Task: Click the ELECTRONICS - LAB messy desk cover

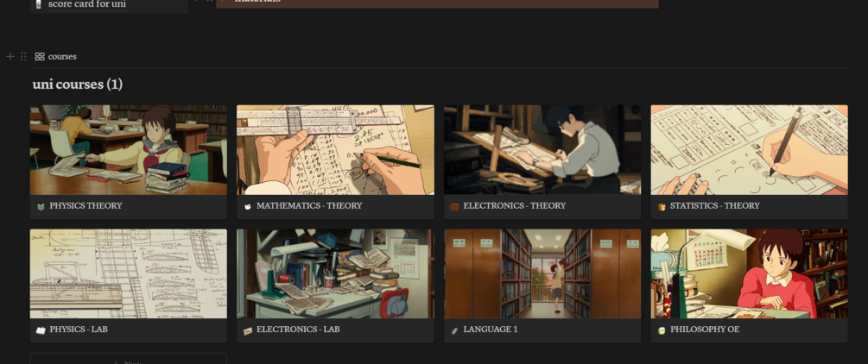Action: coord(335,273)
